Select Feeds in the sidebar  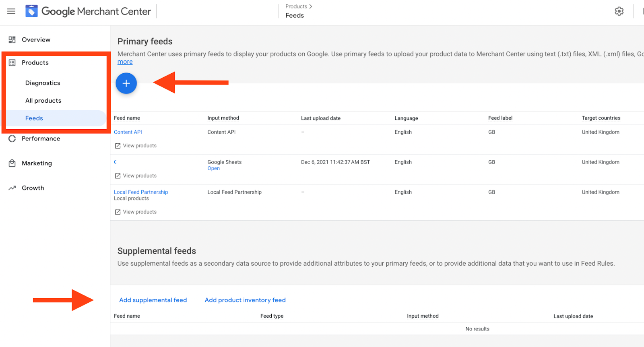click(34, 118)
